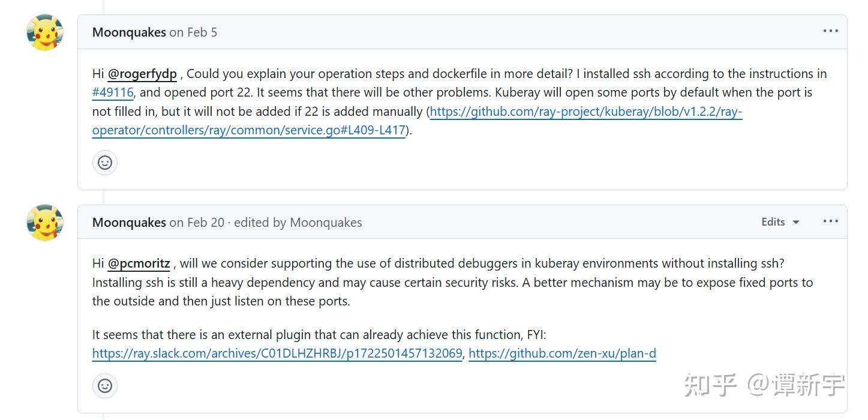Open the kebab menu on the Feb 20 comment
The image size is (868, 420).
click(830, 221)
